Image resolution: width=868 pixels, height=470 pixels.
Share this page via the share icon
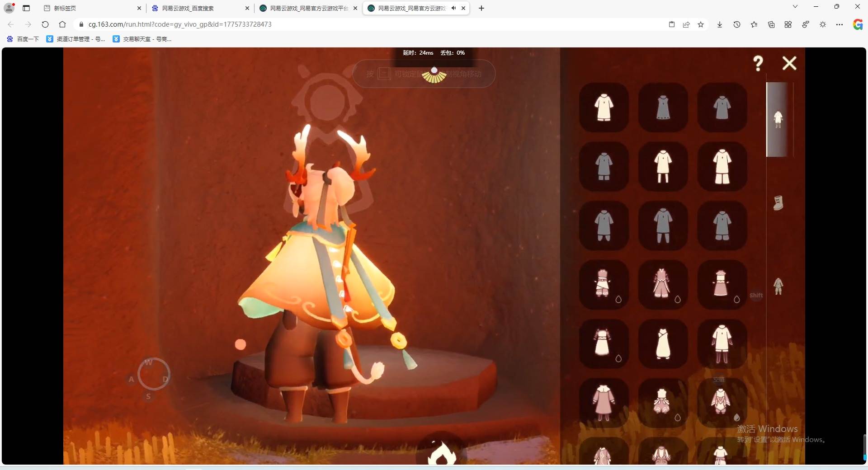click(686, 24)
